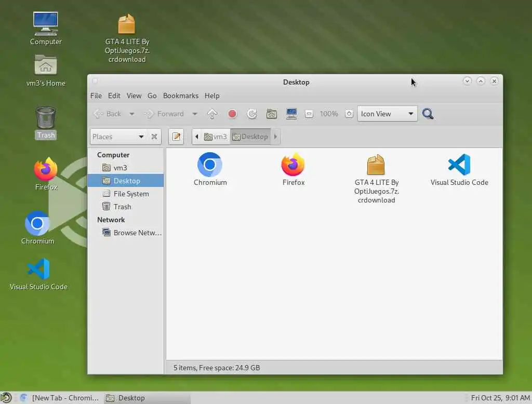
Task: Select Visual Studio Code in file manager
Action: pos(459,170)
